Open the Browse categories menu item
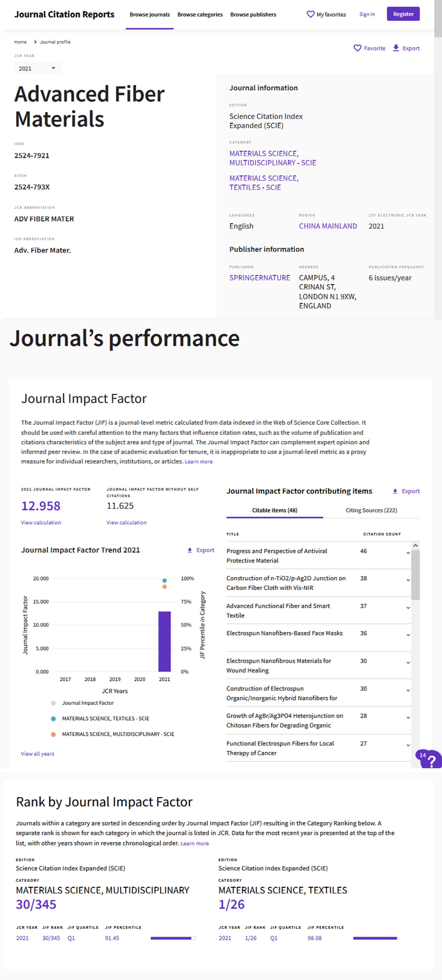442x980 pixels. coord(200,14)
